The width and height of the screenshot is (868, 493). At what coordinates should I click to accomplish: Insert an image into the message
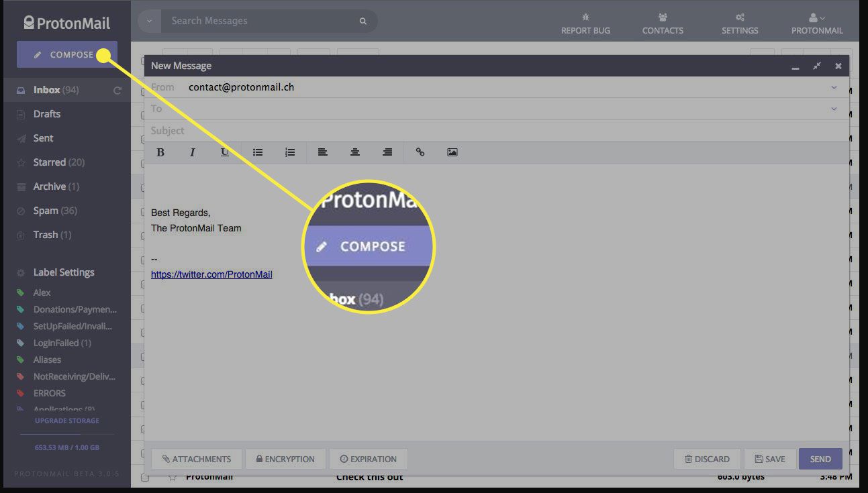452,152
